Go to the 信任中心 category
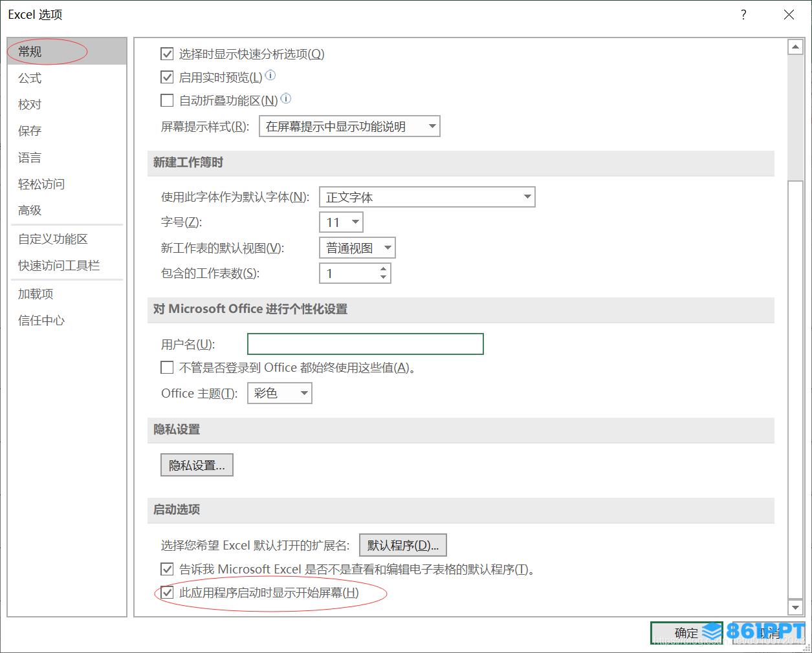The height and width of the screenshot is (653, 812). click(x=67, y=321)
